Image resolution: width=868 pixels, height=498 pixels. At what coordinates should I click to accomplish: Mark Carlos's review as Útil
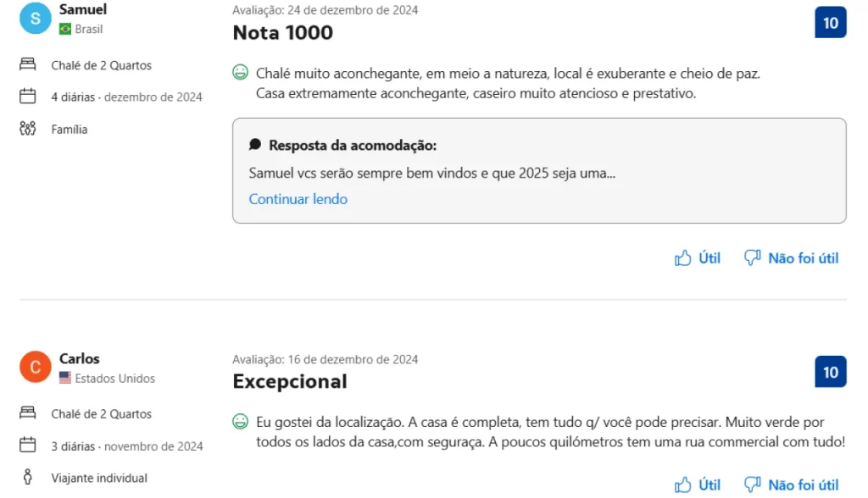(698, 484)
